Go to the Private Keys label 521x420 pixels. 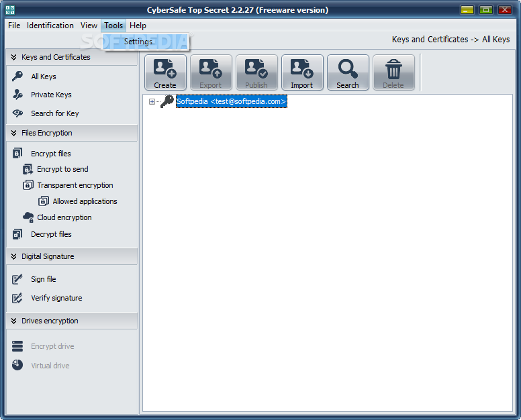tap(51, 95)
